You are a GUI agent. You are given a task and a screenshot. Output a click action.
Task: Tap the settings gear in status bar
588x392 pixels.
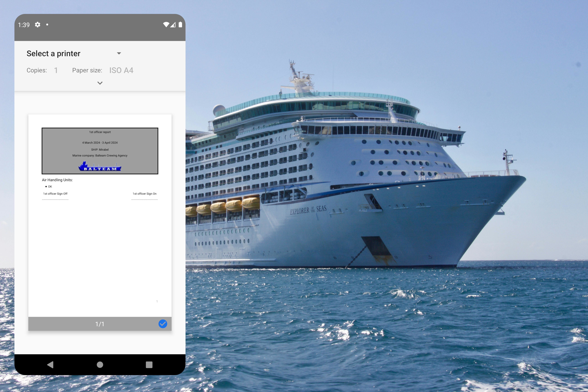click(x=38, y=24)
